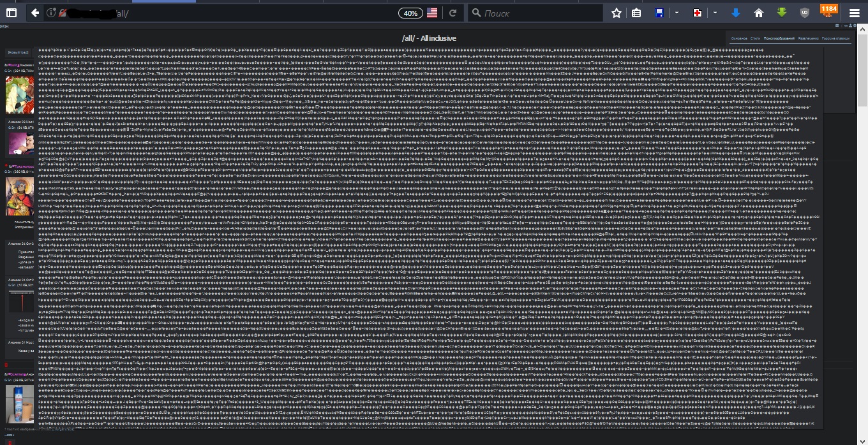868x445 pixels.
Task: Open the bookmarks list icon
Action: click(x=636, y=13)
